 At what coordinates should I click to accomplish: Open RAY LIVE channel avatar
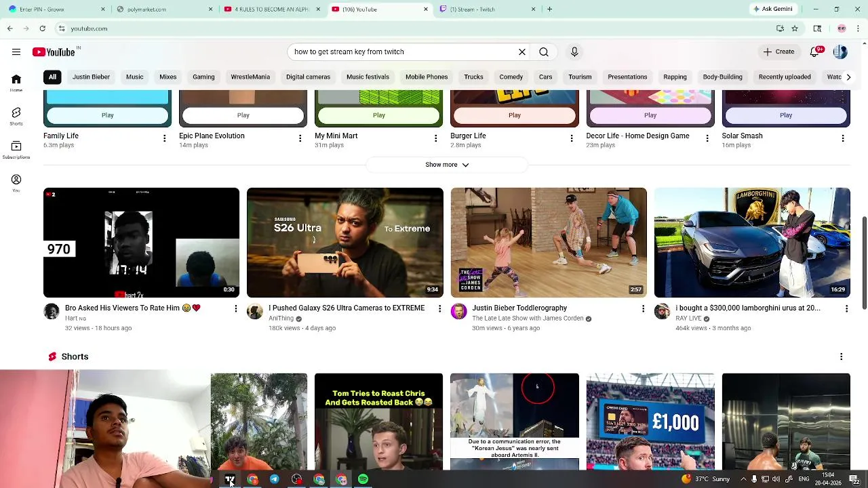pyautogui.click(x=662, y=311)
